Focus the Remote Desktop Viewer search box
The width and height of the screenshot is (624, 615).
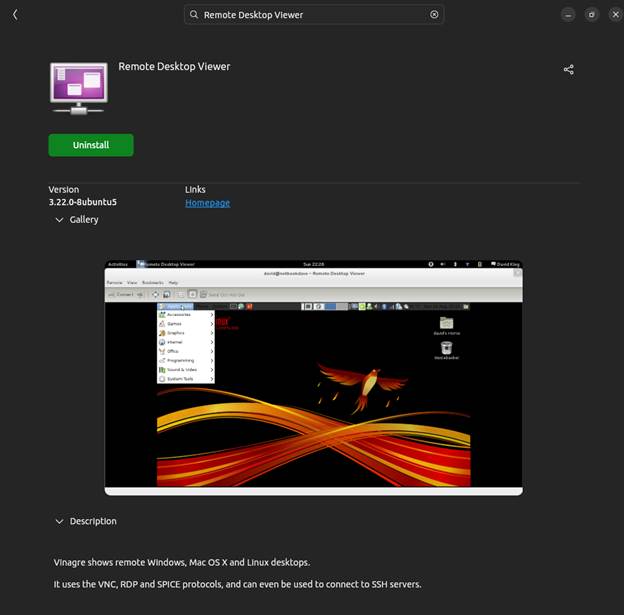[314, 15]
